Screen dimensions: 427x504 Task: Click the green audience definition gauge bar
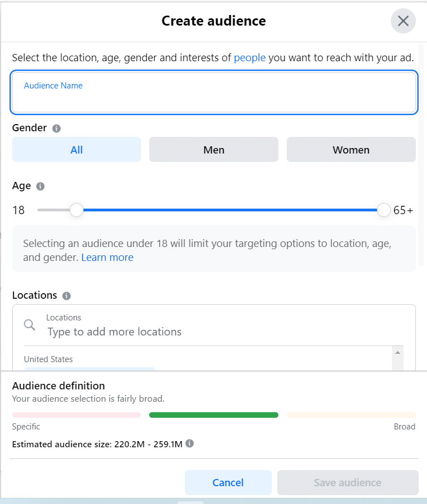214,415
